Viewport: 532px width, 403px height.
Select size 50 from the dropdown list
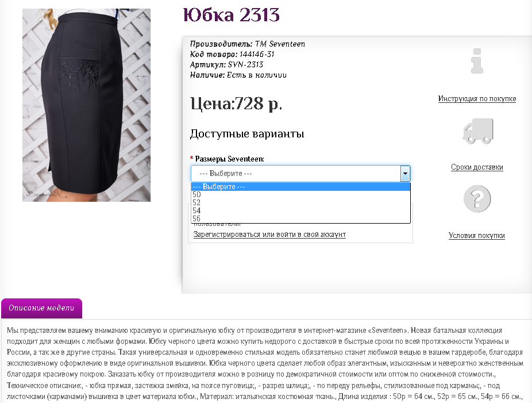tap(300, 194)
